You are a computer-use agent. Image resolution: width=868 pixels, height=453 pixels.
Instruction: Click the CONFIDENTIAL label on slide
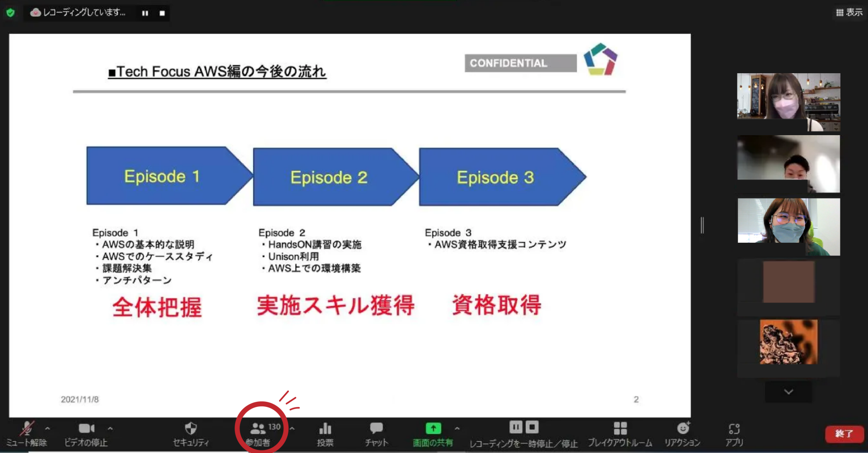pyautogui.click(x=520, y=63)
